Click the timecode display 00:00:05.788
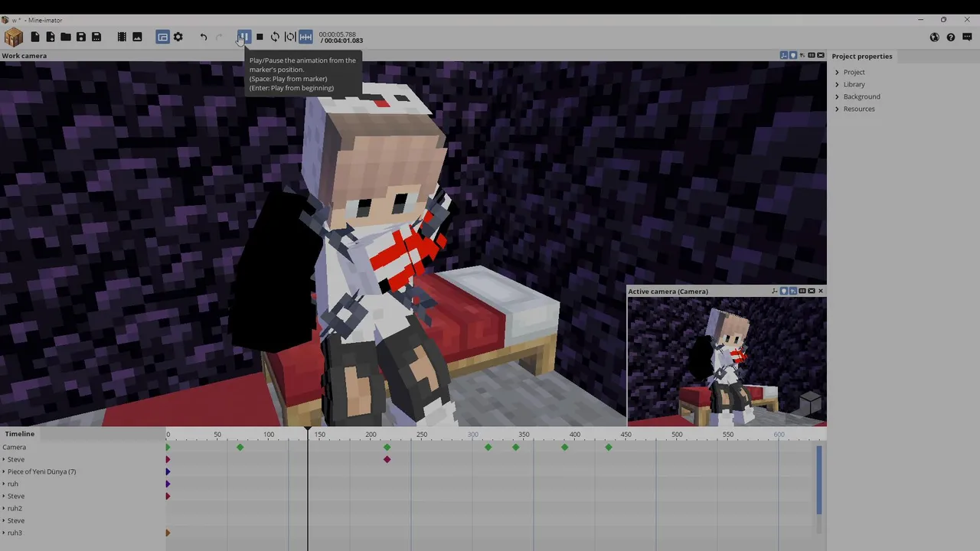Image resolution: width=980 pixels, height=551 pixels. [338, 34]
